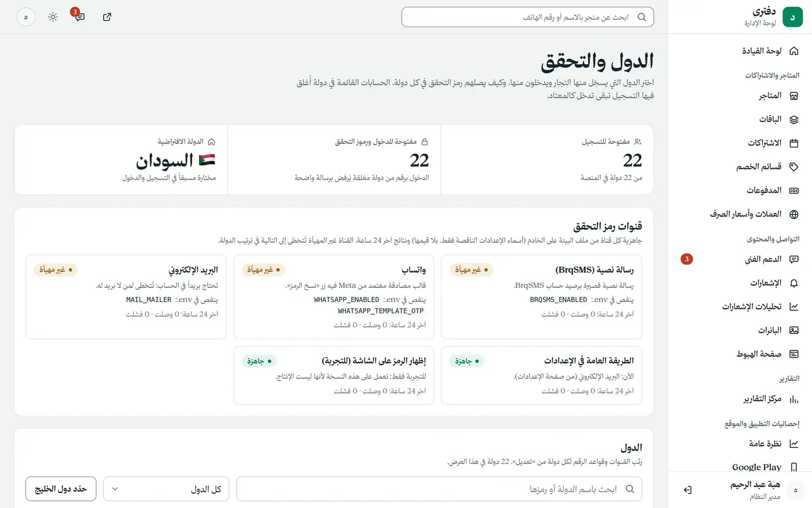Click the واتساب channel card
The image size is (812, 508).
[333, 297]
